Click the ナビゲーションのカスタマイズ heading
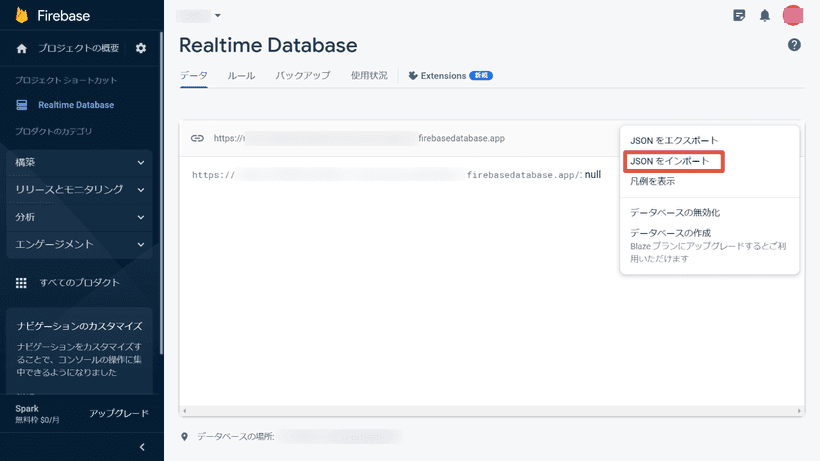820x461 pixels. [x=79, y=326]
